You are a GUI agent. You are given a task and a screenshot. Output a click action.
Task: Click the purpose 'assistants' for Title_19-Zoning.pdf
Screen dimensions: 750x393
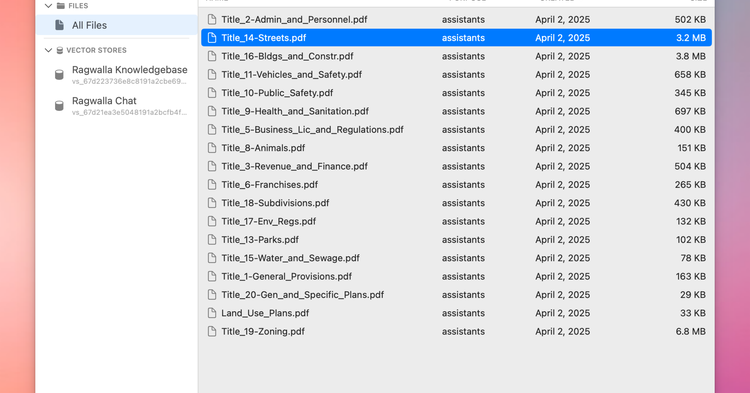coord(463,331)
